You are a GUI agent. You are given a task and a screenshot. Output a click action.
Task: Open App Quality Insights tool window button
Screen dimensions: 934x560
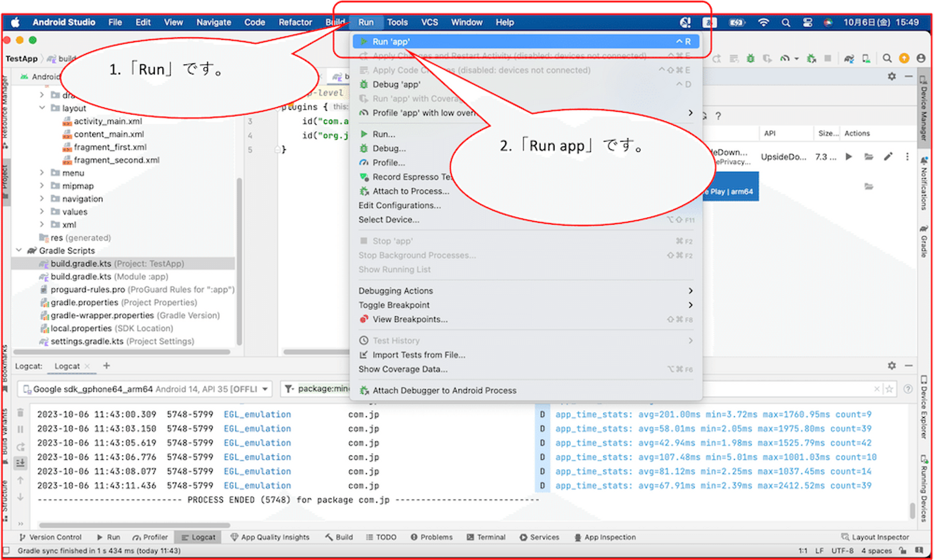270,537
